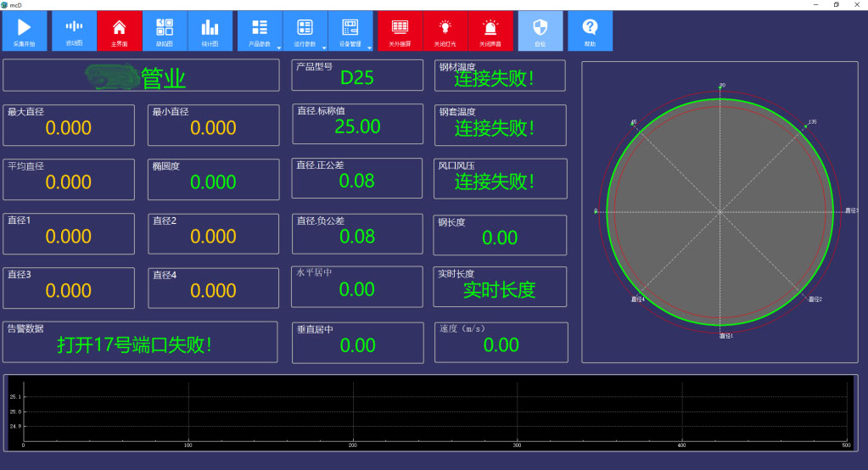Click the 产品参数 product parameters icon

click(259, 29)
